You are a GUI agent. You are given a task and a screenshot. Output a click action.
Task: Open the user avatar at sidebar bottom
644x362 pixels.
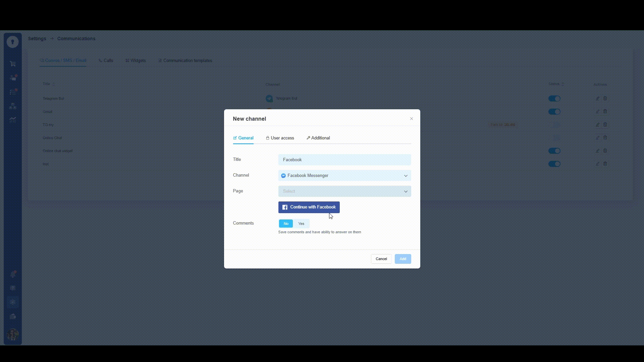click(13, 334)
